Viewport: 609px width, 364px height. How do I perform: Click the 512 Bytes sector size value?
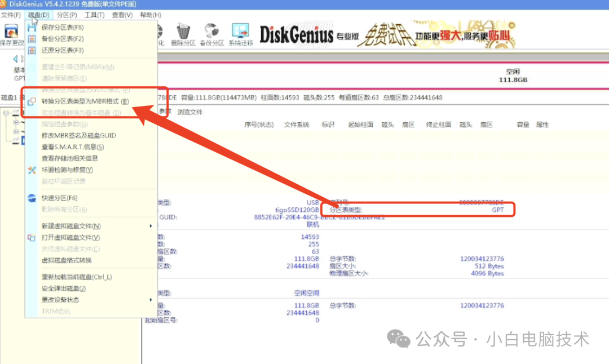pyautogui.click(x=489, y=266)
